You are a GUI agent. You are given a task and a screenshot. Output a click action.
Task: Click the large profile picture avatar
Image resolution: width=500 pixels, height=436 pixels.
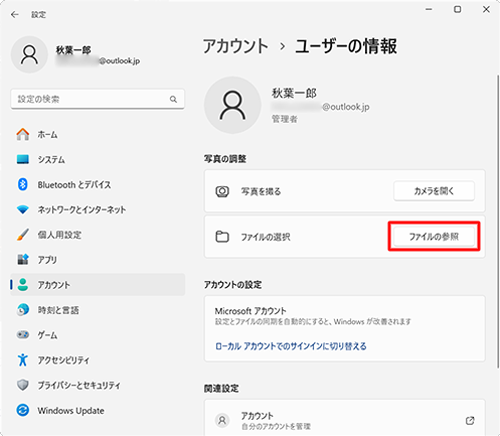(x=232, y=105)
